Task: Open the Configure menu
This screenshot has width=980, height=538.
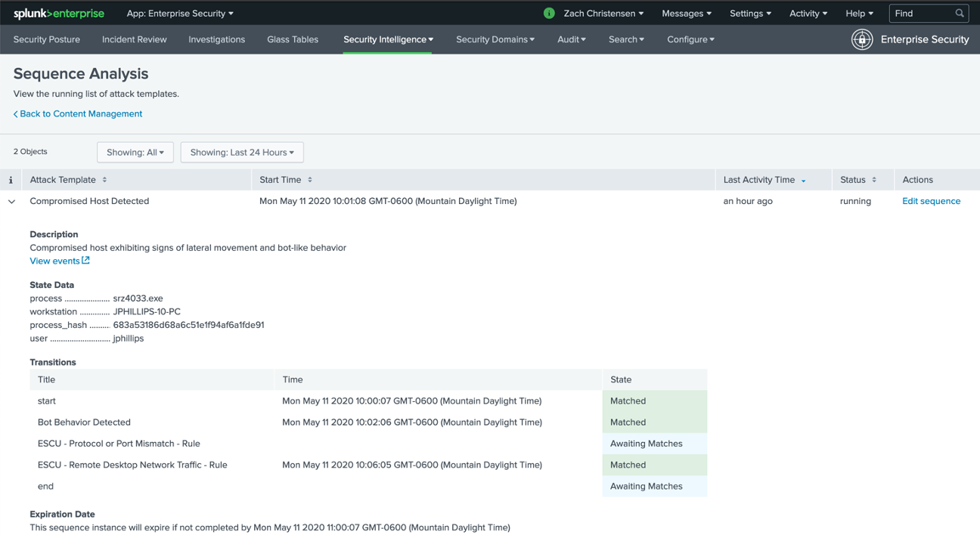Action: click(690, 39)
